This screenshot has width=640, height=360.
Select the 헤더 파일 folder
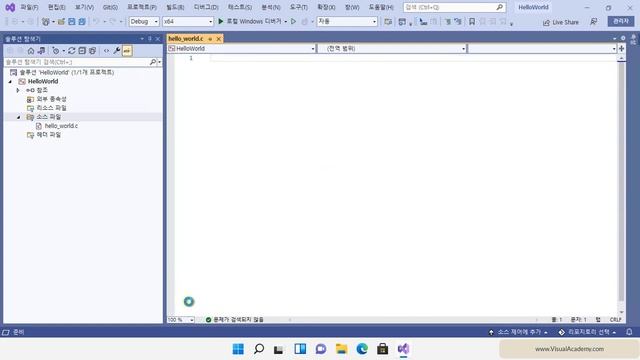tap(48, 135)
